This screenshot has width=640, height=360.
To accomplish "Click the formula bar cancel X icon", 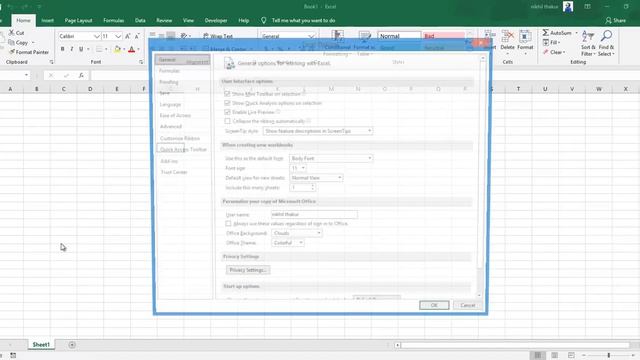I will pyautogui.click(x=51, y=75).
